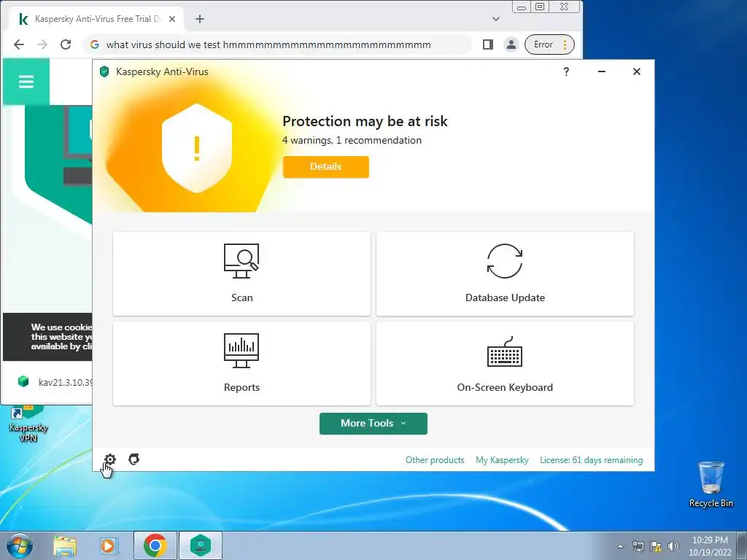
Task: Go forward in Chrome browser
Action: 42,44
